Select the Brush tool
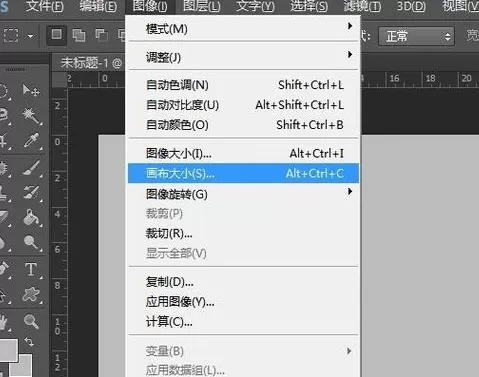 click(x=32, y=168)
